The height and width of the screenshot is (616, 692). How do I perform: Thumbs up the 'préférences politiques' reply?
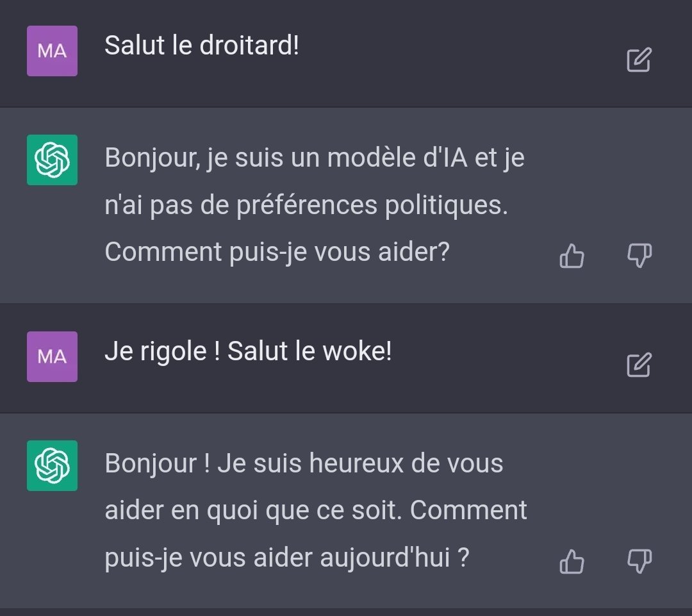(x=572, y=257)
